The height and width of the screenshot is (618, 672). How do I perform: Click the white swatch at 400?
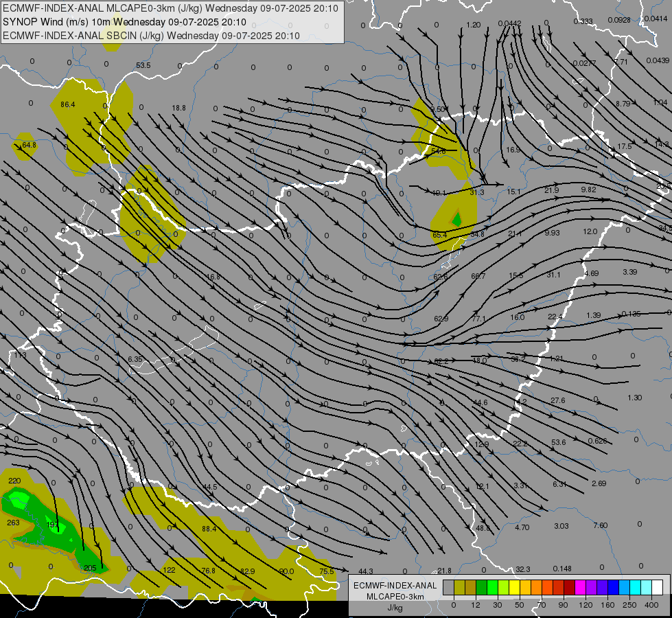tap(657, 587)
